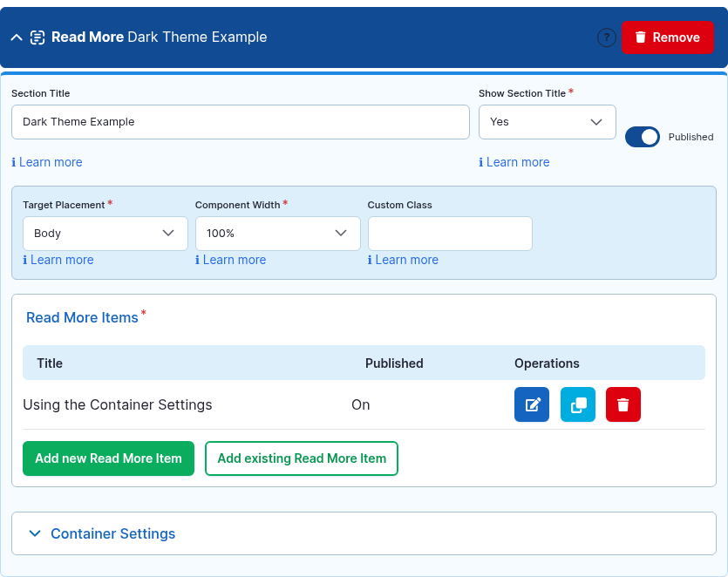The height and width of the screenshot is (577, 728).
Task: Remove the Read More component
Action: (x=667, y=37)
